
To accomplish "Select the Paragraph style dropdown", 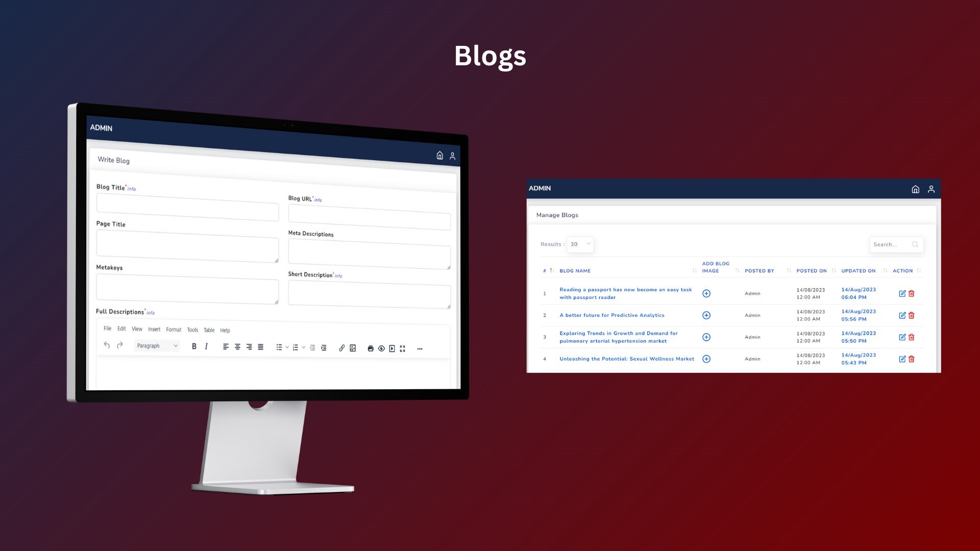I will click(x=156, y=346).
